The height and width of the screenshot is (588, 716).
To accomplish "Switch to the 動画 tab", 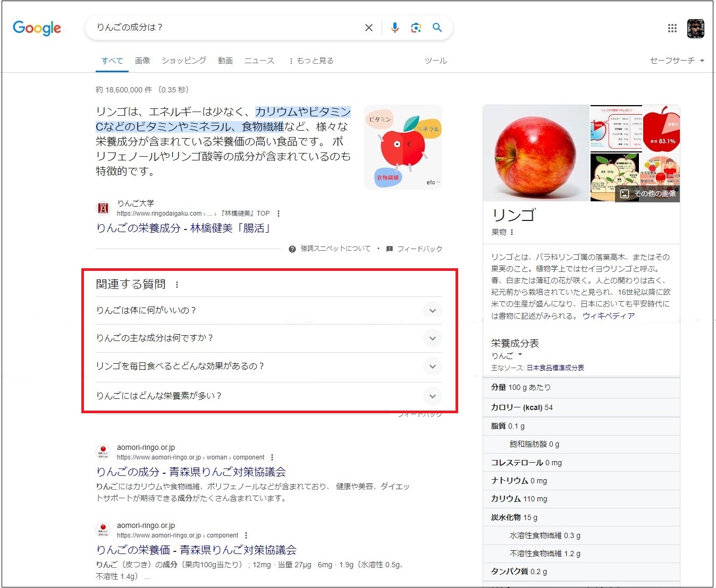I will 225,61.
